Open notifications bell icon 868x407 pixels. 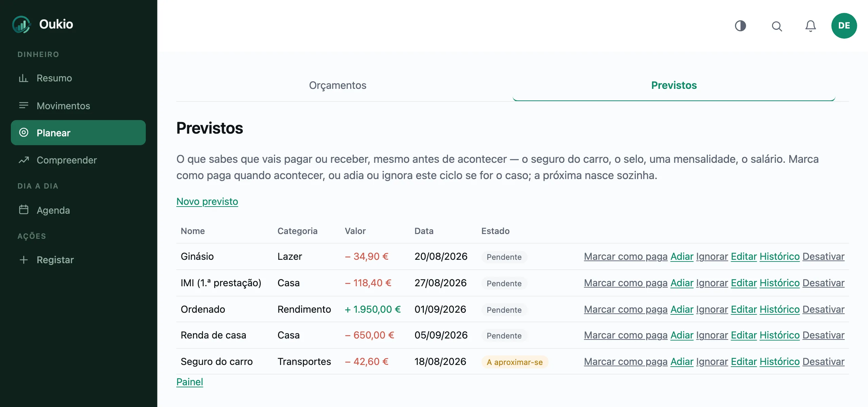810,26
